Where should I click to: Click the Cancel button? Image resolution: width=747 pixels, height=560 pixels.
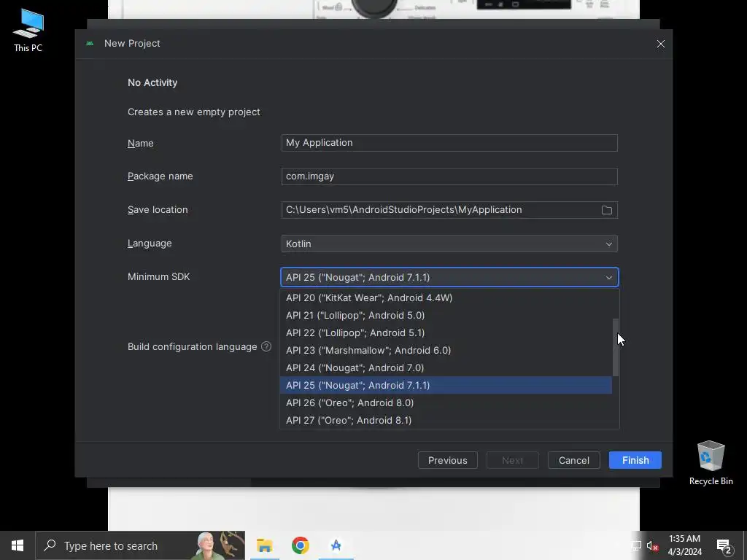(x=573, y=461)
